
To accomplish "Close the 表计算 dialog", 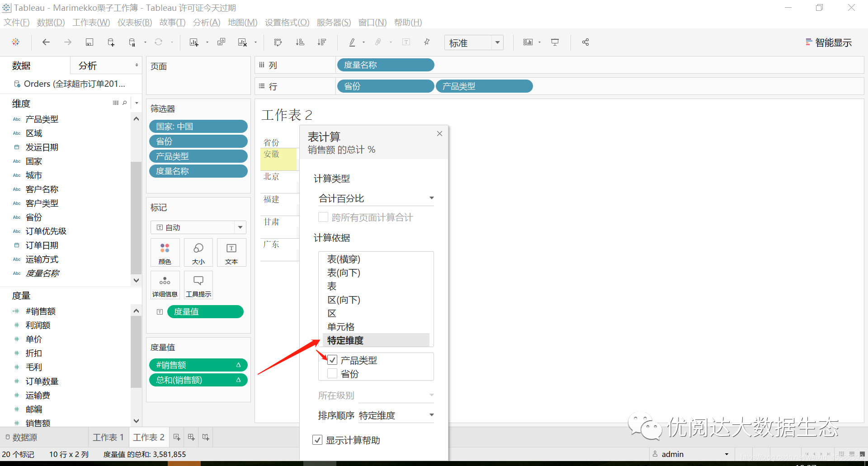I will click(x=439, y=133).
